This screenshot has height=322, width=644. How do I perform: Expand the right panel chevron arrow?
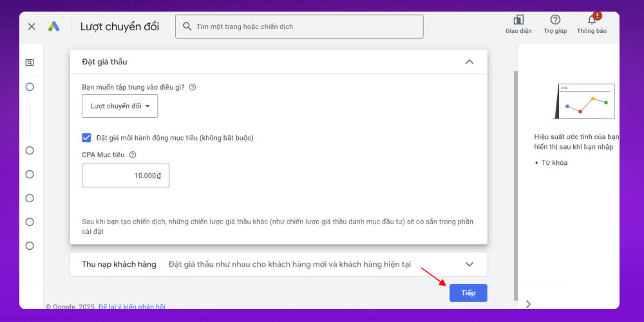click(528, 304)
